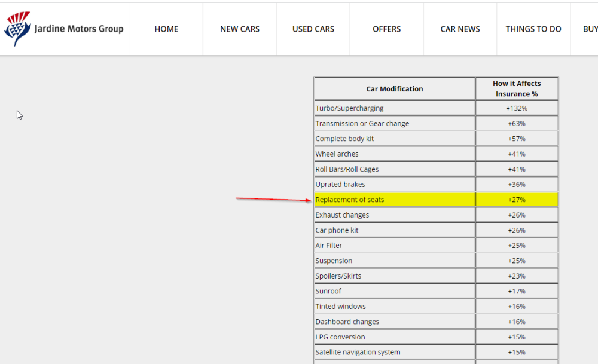Open THINGS TO DO menu
The image size is (598, 364).
(533, 29)
